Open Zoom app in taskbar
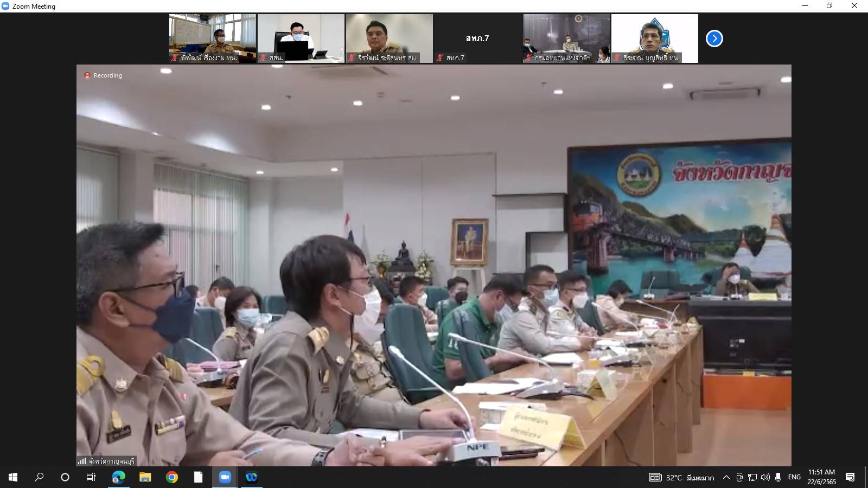868x488 pixels. [x=225, y=477]
